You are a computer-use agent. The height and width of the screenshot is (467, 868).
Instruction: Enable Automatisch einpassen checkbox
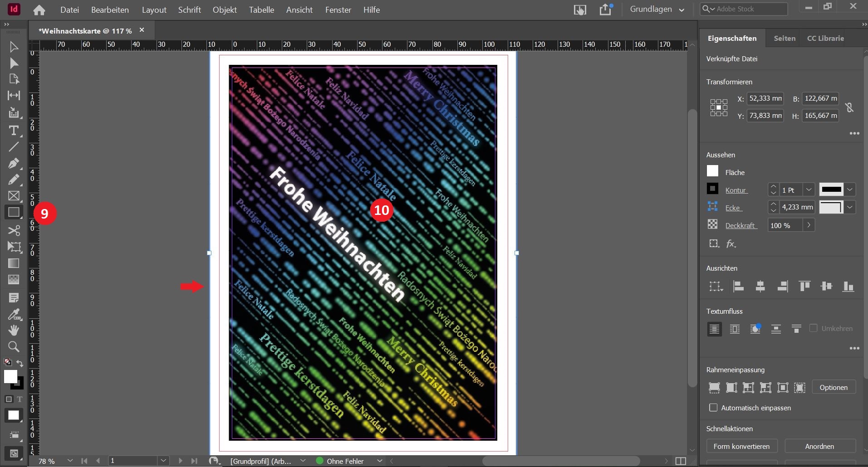pos(713,408)
